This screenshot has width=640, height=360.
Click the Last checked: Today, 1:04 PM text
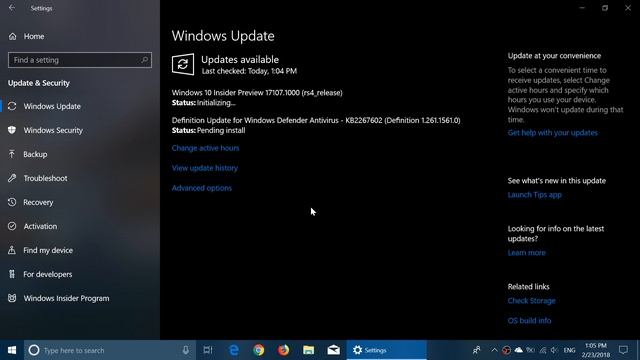click(249, 71)
